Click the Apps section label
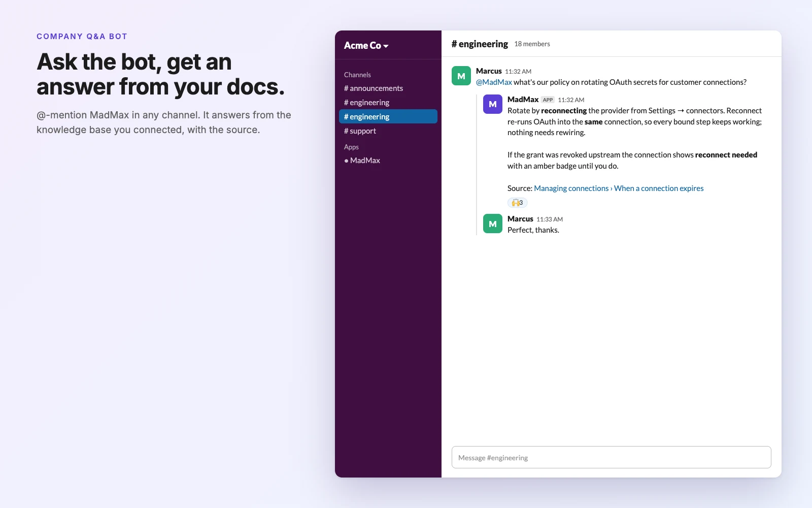Viewport: 812px width, 508px height. pyautogui.click(x=351, y=147)
